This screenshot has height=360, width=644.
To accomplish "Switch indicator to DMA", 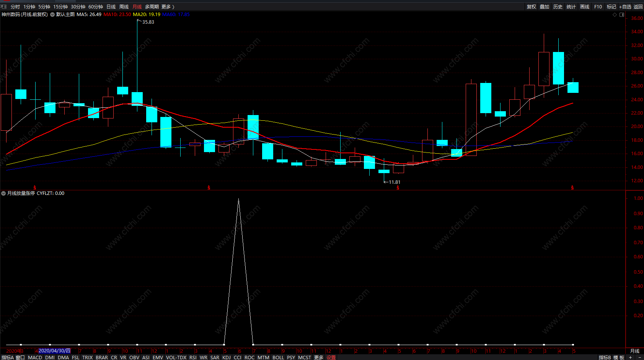I will tap(63, 357).
